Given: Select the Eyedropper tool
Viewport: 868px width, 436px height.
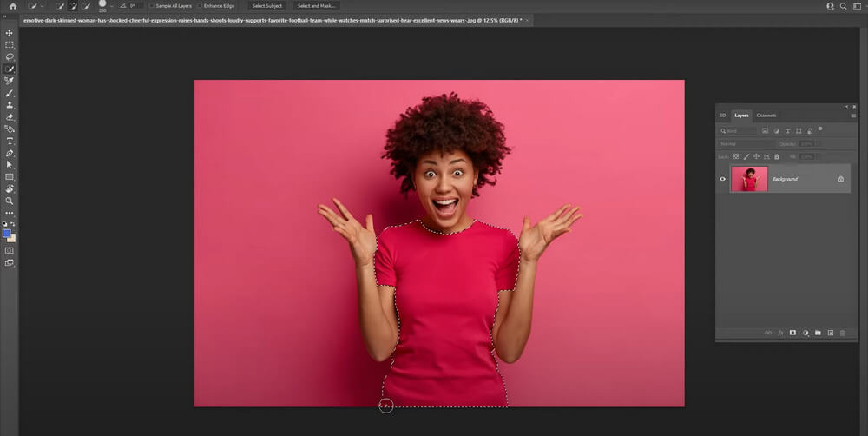Looking at the screenshot, I should point(10,81).
